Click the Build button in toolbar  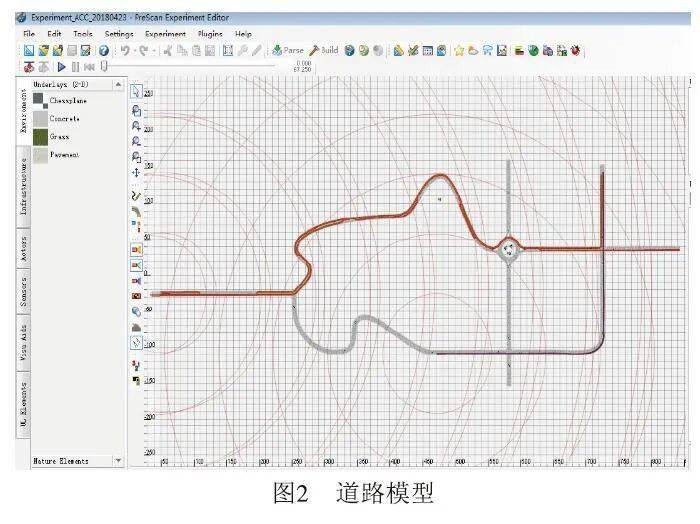(x=326, y=50)
